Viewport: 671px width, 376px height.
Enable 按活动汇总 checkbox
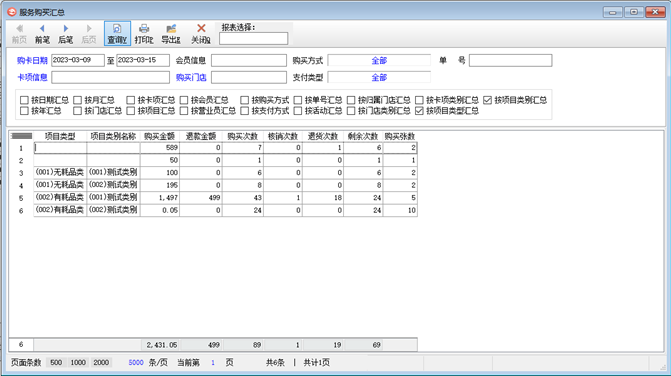tap(298, 111)
